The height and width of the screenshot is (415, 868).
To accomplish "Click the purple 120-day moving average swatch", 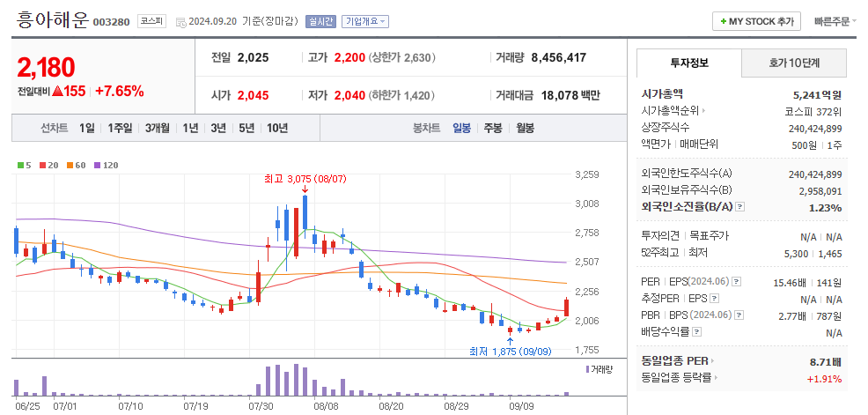I will [98, 165].
